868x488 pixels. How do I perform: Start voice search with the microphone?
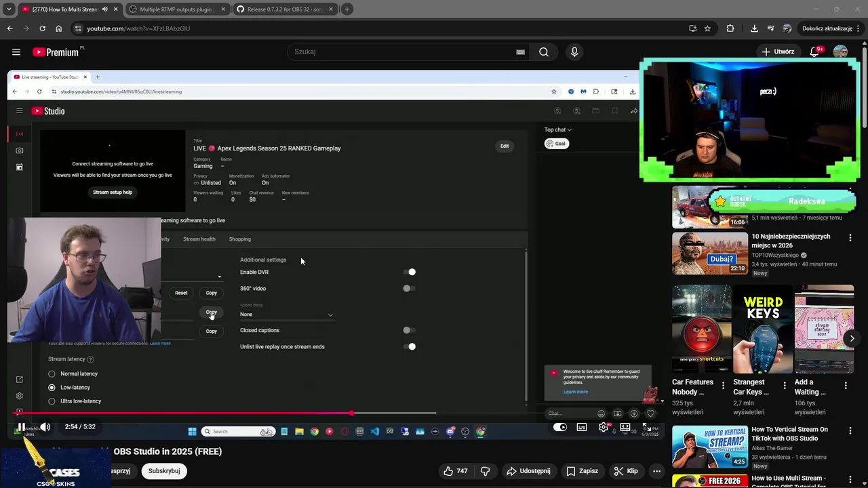point(574,52)
